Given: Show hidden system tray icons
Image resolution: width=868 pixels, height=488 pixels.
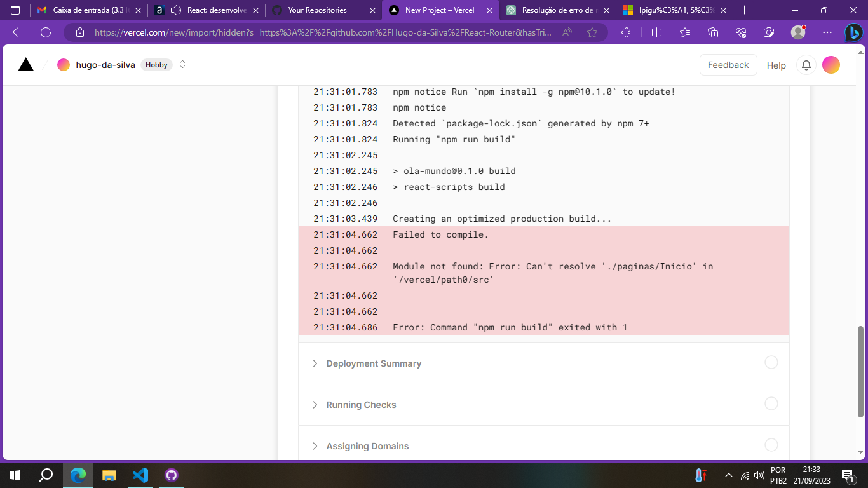Looking at the screenshot, I should coord(728,475).
